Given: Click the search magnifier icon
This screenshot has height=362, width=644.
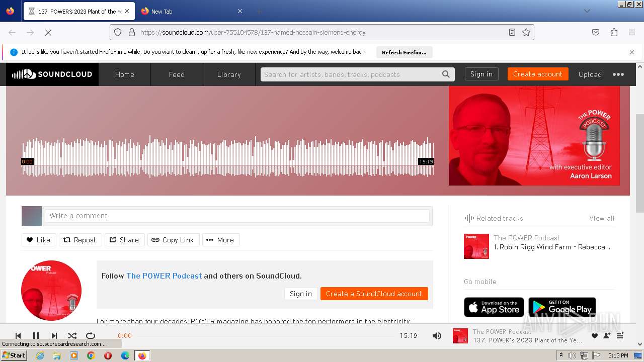Looking at the screenshot, I should [446, 74].
